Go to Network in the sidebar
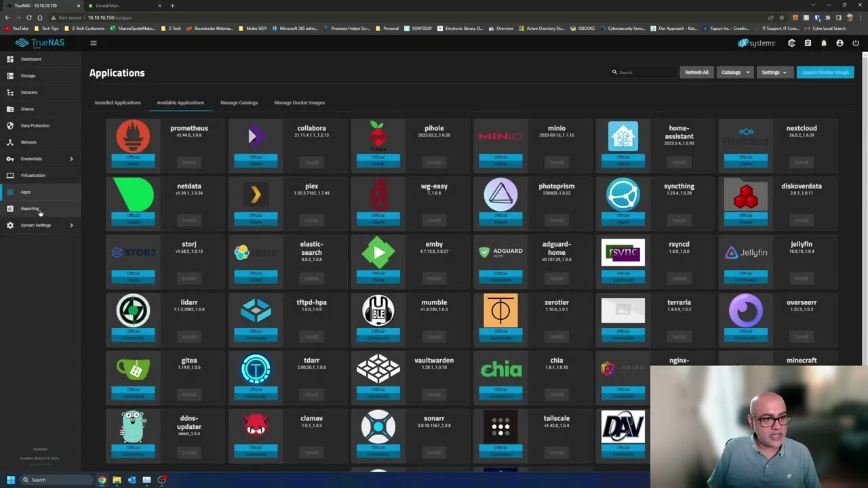868x488 pixels. pyautogui.click(x=41, y=142)
